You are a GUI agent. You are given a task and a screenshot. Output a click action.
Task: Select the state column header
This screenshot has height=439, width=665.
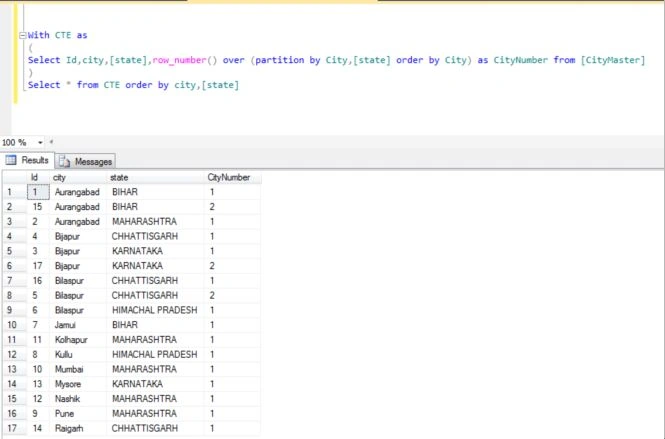coord(155,178)
